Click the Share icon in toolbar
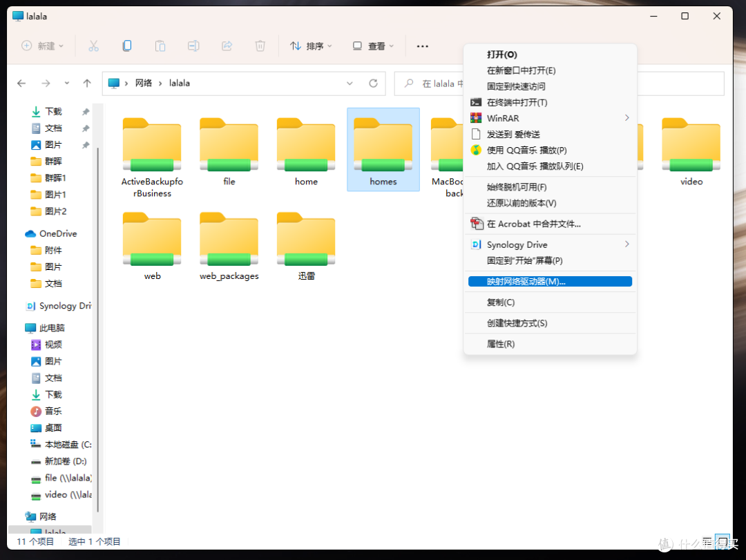This screenshot has height=560, width=746. [227, 46]
